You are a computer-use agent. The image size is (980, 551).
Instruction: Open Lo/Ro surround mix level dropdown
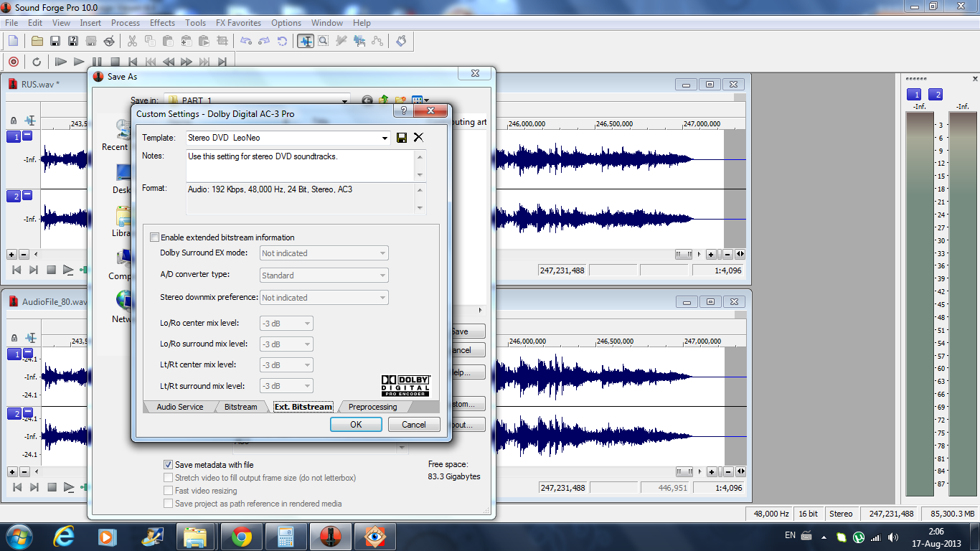click(x=307, y=344)
